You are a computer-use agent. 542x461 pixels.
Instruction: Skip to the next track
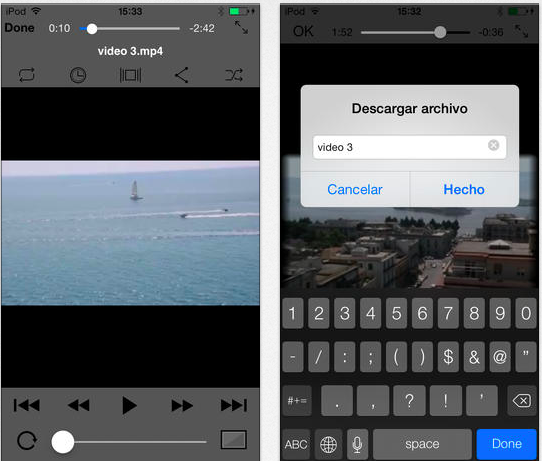click(234, 405)
